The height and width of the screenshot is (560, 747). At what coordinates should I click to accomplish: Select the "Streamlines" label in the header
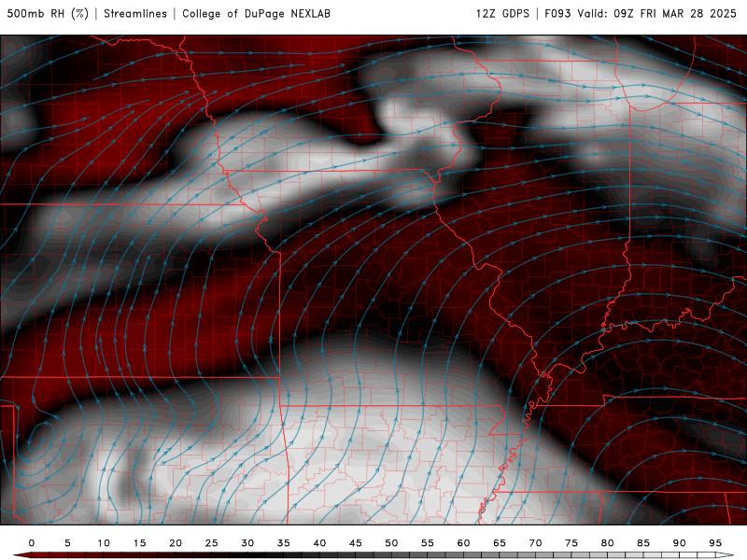pyautogui.click(x=135, y=13)
